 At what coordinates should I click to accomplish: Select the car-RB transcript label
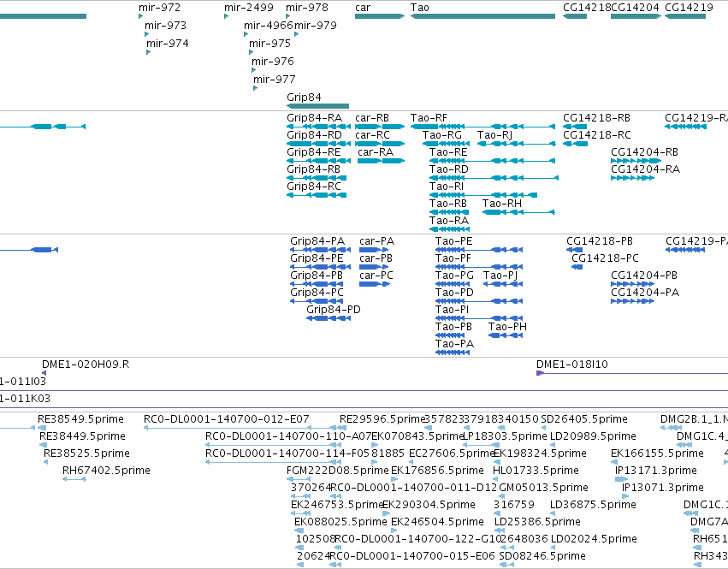[372, 118]
